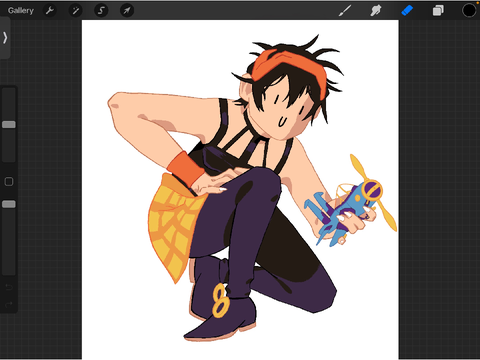The height and width of the screenshot is (360, 480).
Task: Adjust the brush opacity slider handle
Action: [9, 204]
